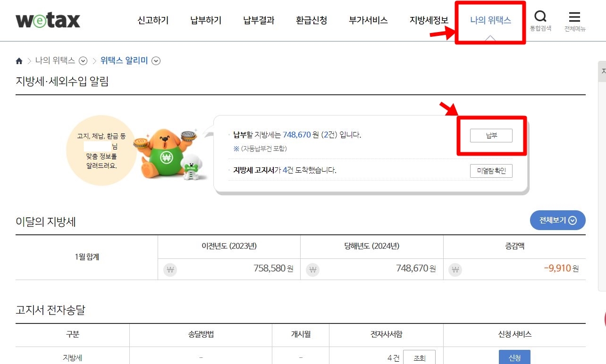Click the won icon under 당해년도 (2024년)
The height and width of the screenshot is (364, 606).
(313, 270)
